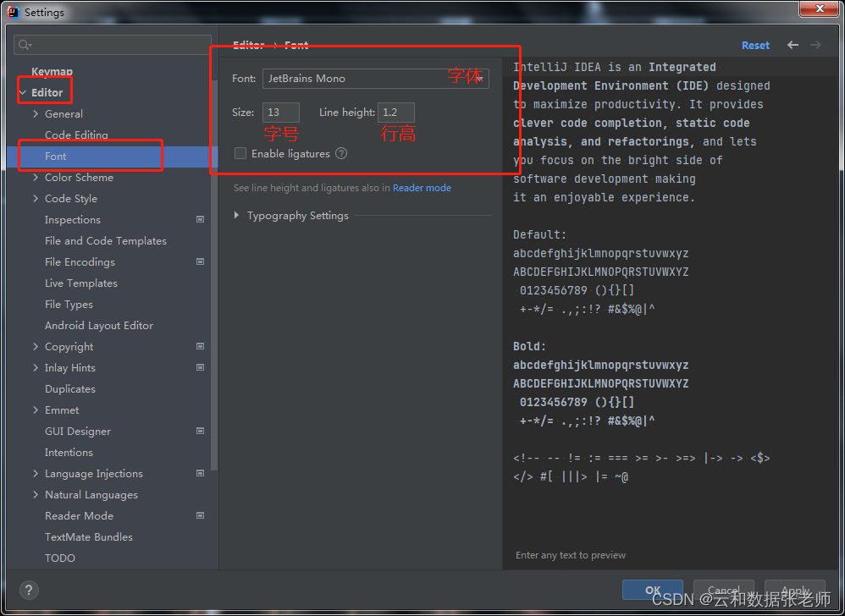This screenshot has height=616, width=845.
Task: Click the project-level icon next to Inspections
Action: coord(201,220)
